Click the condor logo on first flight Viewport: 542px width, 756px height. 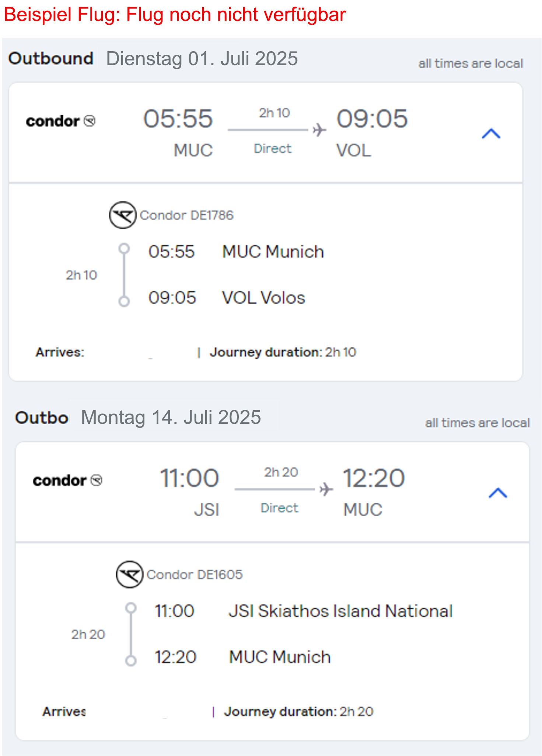tap(61, 121)
